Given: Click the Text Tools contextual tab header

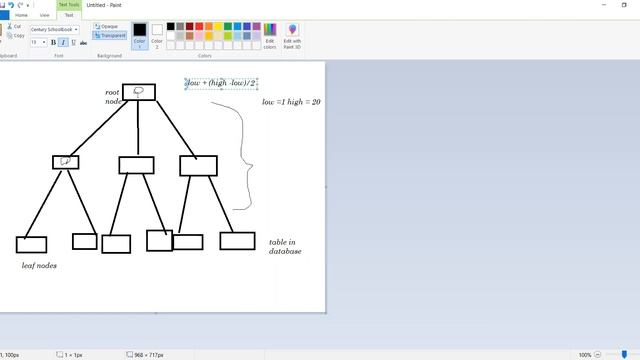Looking at the screenshot, I should (69, 5).
